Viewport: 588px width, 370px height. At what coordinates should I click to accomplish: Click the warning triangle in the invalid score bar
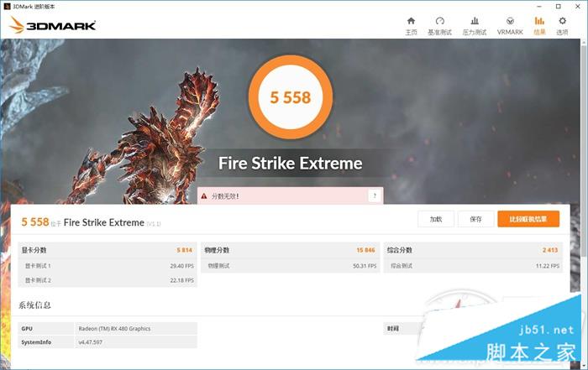204,195
